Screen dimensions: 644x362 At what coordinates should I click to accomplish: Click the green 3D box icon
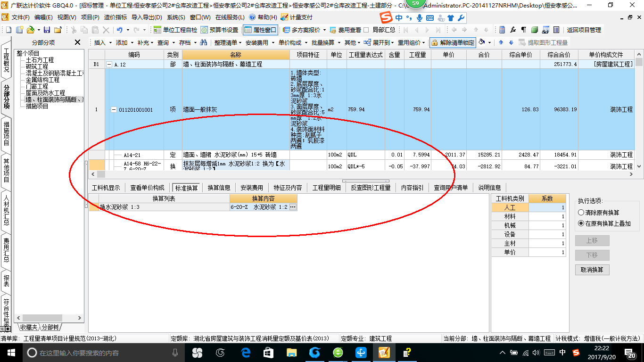534,30
